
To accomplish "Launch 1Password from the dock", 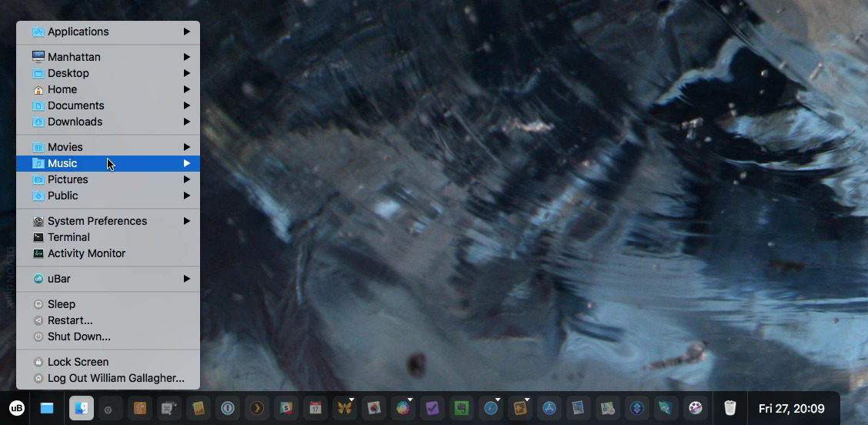I will tap(228, 408).
